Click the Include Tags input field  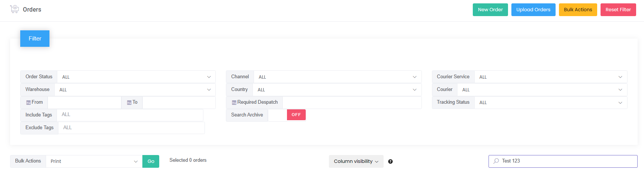click(x=130, y=115)
